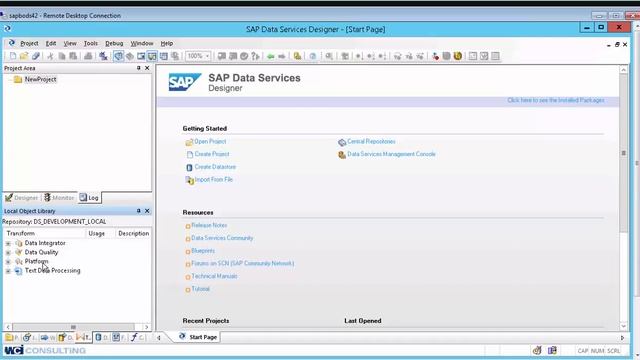The image size is (640, 360).
Task: Click the gold coin toolbar icon
Action: click(x=458, y=56)
